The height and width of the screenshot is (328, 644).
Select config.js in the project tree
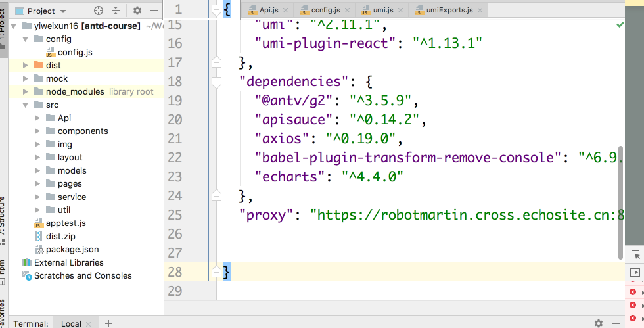point(75,52)
